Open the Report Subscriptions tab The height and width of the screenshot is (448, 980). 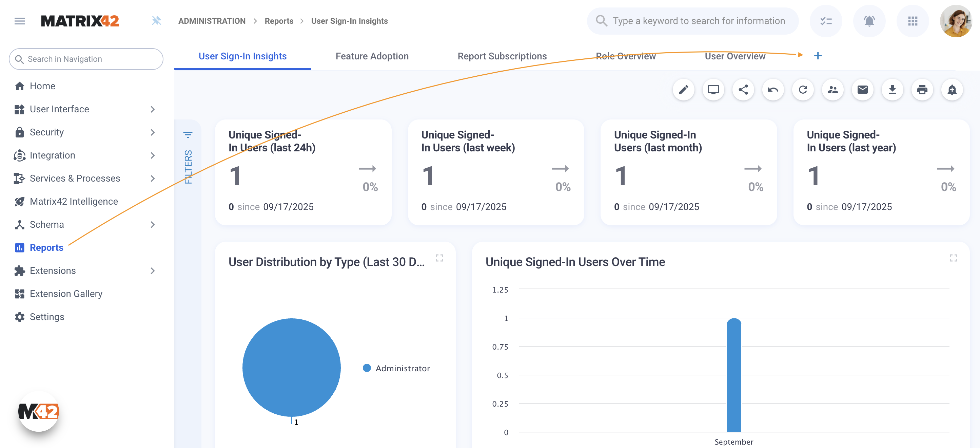pos(502,56)
